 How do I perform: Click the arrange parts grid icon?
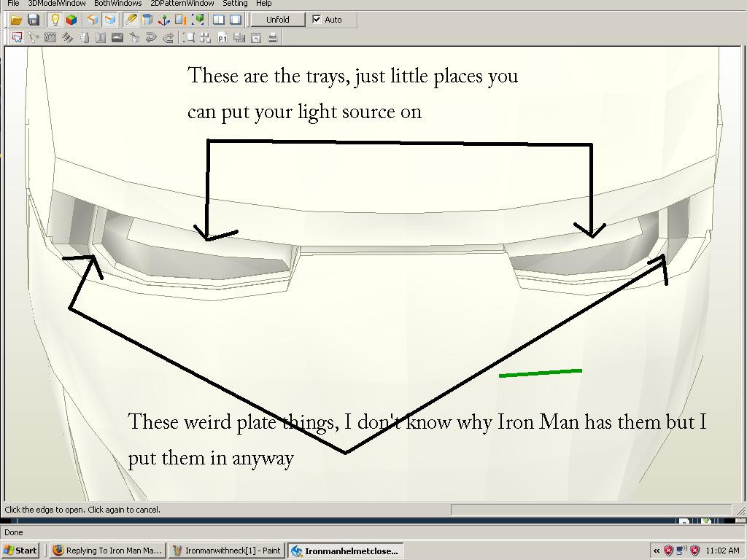coord(206,37)
